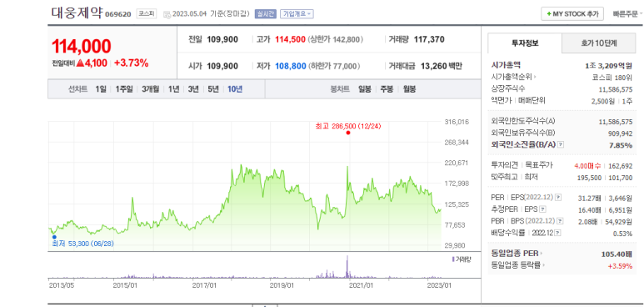This screenshot has width=644, height=307.
Task: Click the 4.00매수 investment opinion value
Action: click(x=587, y=166)
